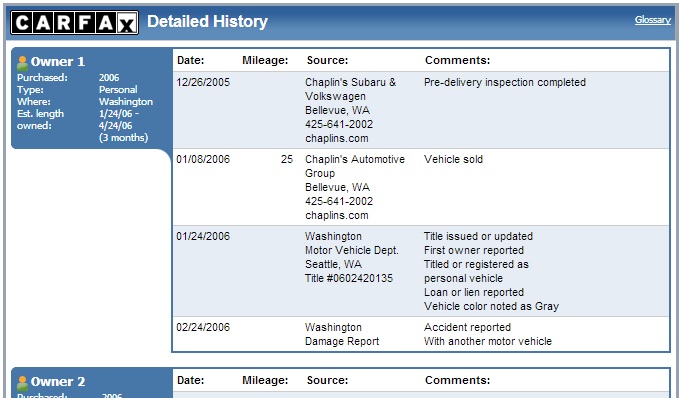Click the Vehicle sold comment
Image resolution: width=681 pixels, height=398 pixels.
453,159
